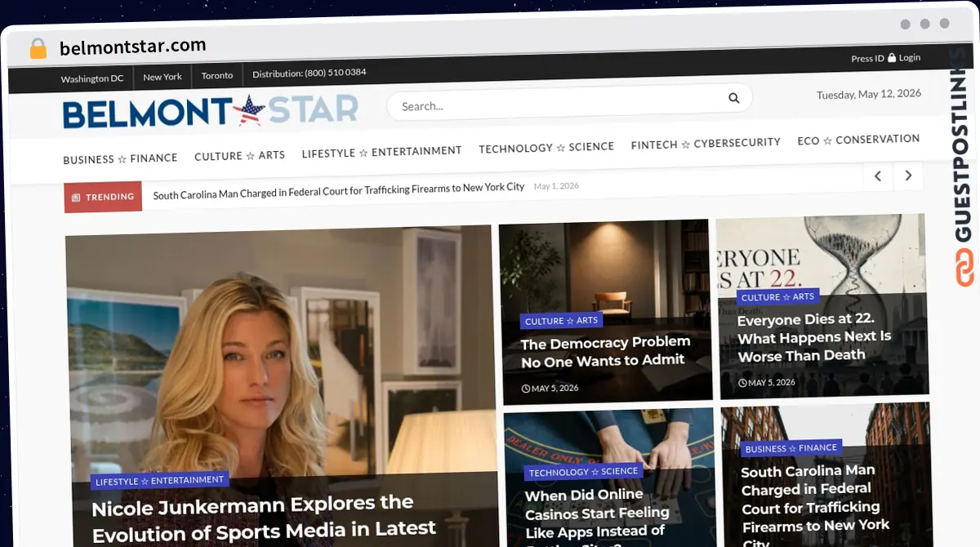Open the Online Casinos article headline
The image size is (980, 547).
(597, 517)
